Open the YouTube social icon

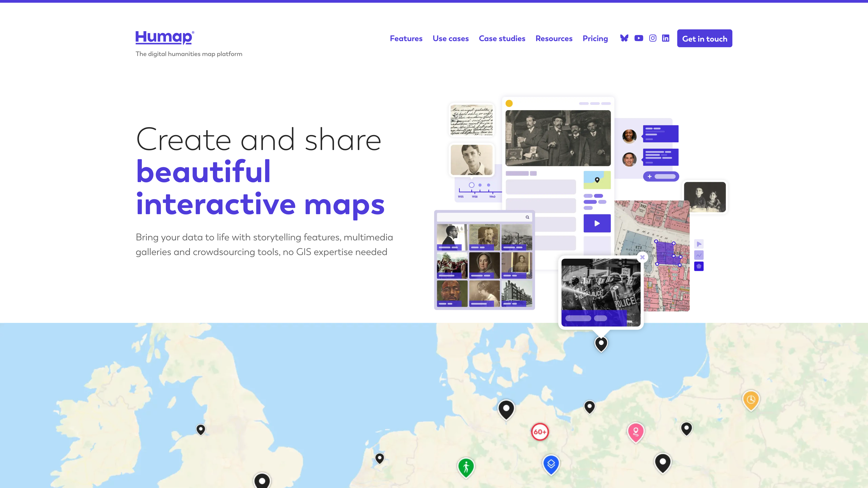[x=639, y=38]
